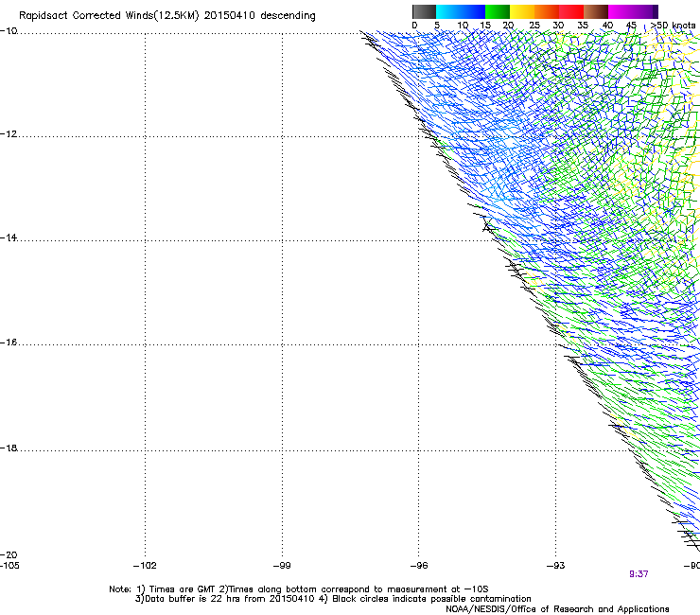Click the red 30-35 knots legend swatch
This screenshot has width=700, height=615.
[571, 11]
